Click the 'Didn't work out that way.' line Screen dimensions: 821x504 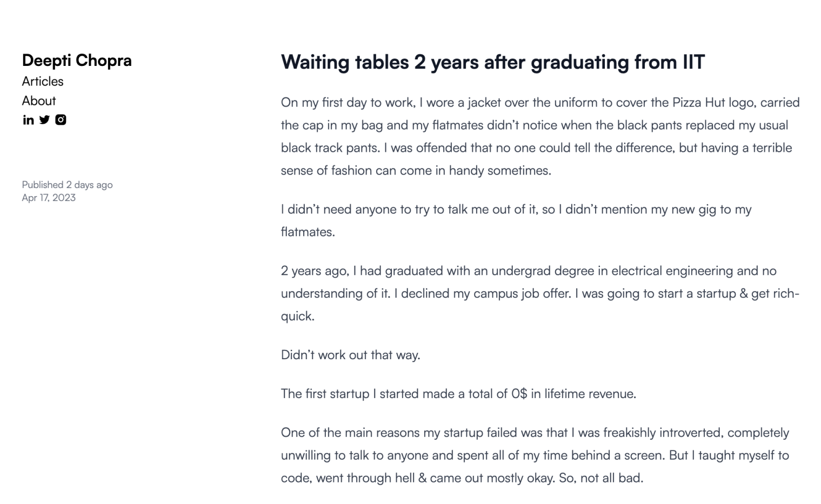(x=350, y=355)
